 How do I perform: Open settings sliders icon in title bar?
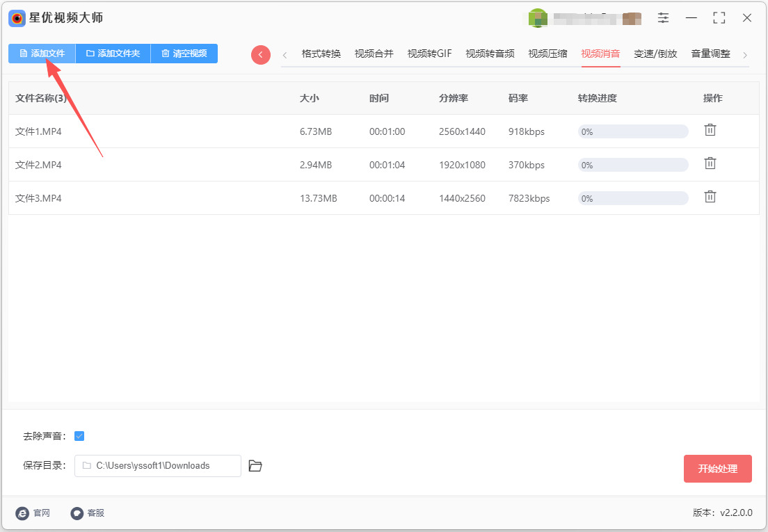pyautogui.click(x=663, y=18)
